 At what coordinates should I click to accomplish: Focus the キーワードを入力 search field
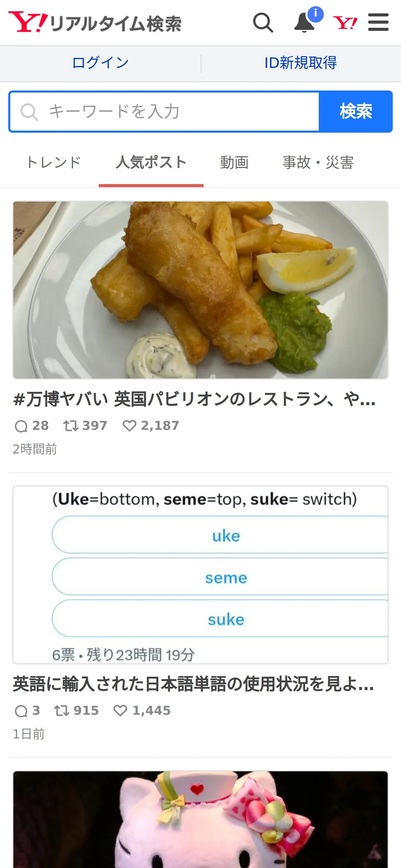165,111
